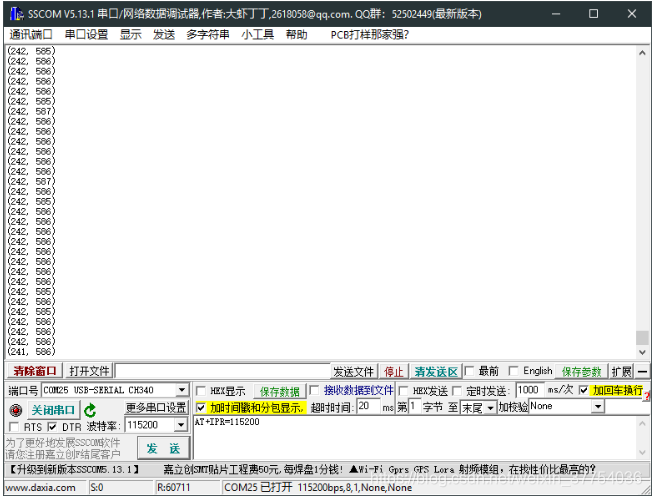This screenshot has width=652, height=497.
Task: Open the 发送 menu
Action: (164, 35)
